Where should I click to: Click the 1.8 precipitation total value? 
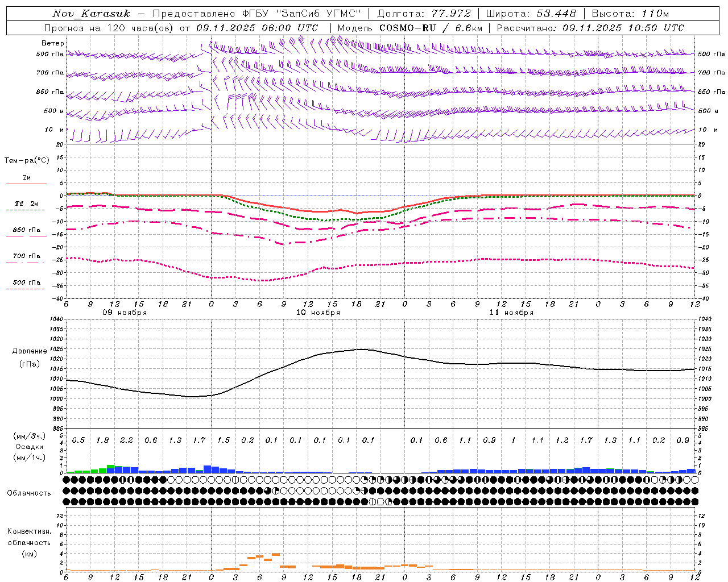pos(102,440)
